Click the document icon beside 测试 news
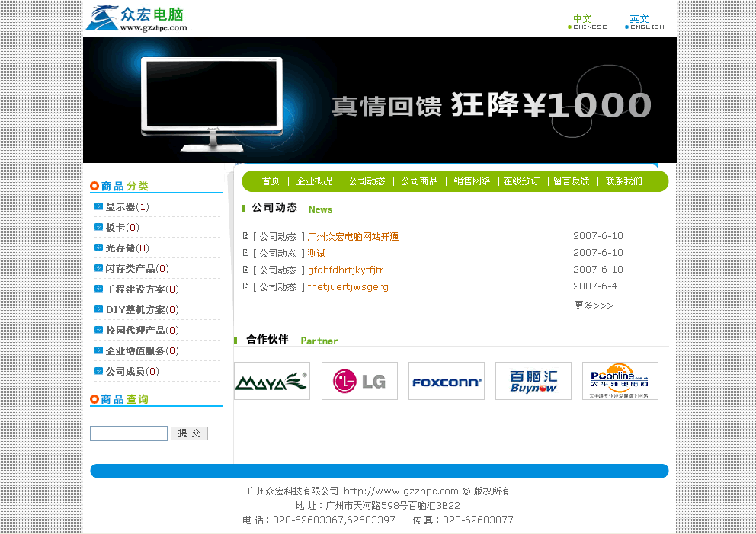 point(245,253)
